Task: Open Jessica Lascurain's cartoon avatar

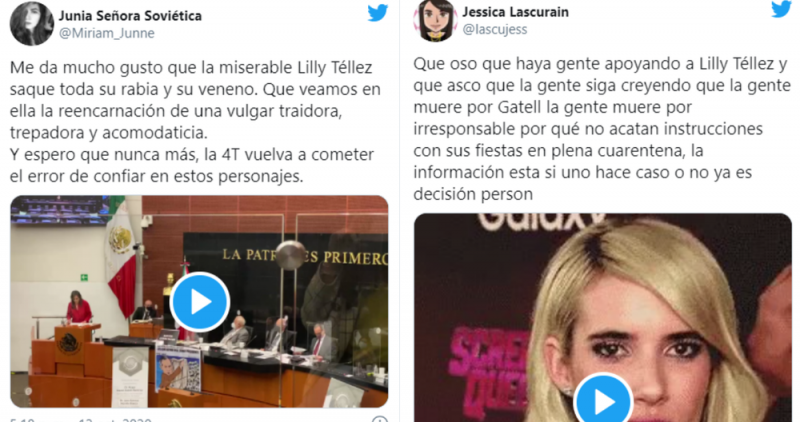Action: 435,20
